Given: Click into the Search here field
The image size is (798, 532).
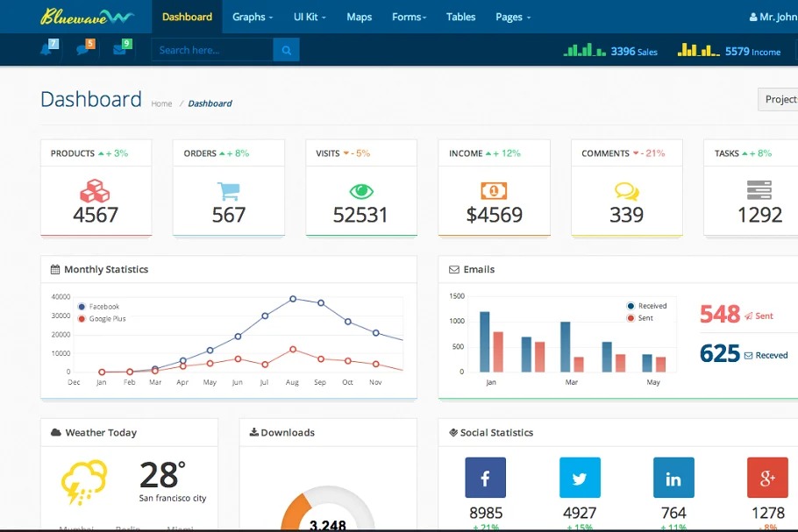Looking at the screenshot, I should tap(212, 50).
